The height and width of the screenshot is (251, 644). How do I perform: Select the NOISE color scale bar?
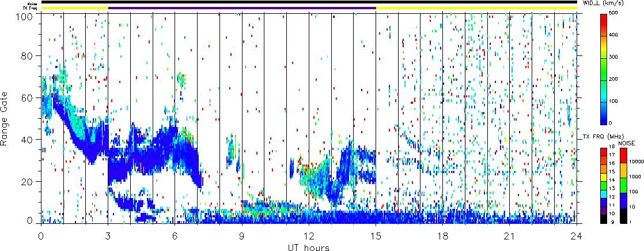[624, 185]
